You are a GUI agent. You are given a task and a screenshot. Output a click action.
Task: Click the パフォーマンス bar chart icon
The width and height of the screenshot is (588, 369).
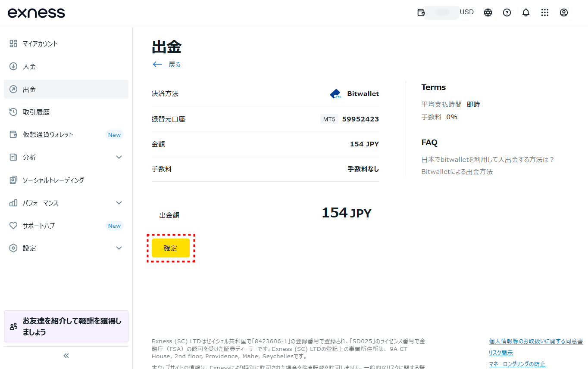pos(13,203)
